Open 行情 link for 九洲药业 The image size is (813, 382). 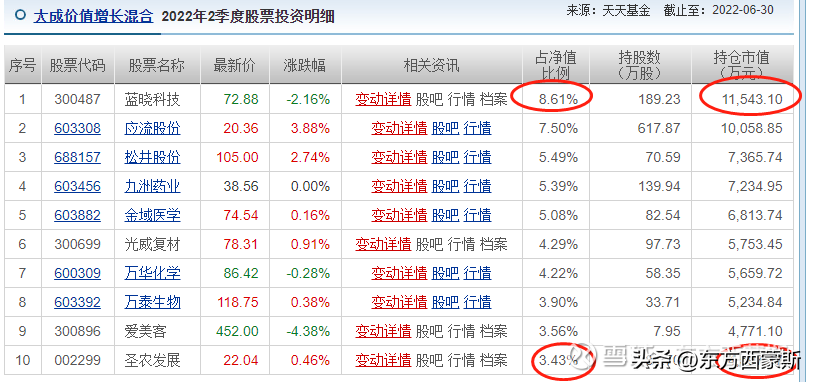[478, 186]
